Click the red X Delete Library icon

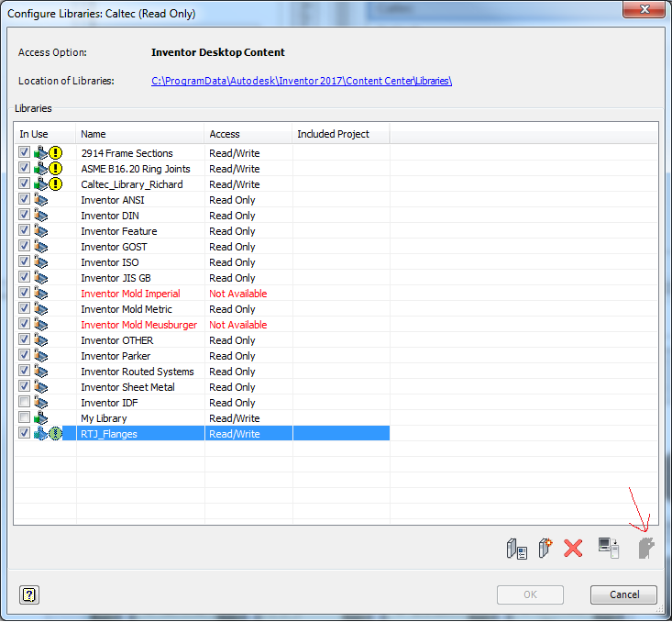(573, 549)
